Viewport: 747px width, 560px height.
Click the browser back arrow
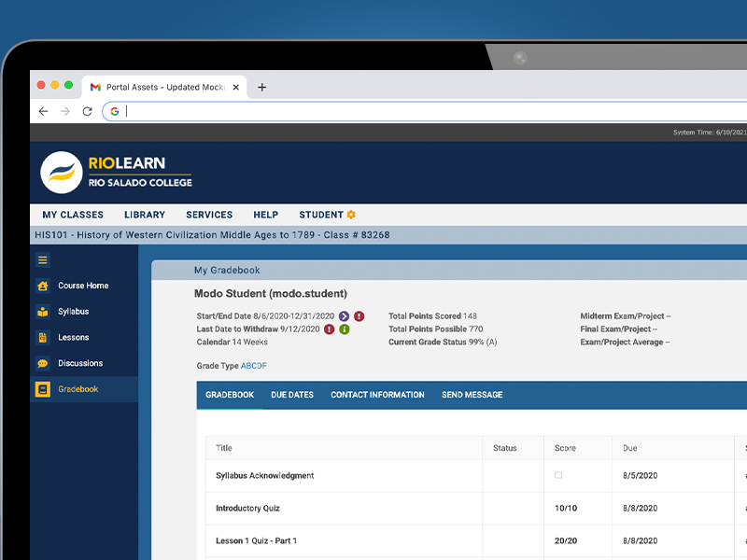point(43,111)
